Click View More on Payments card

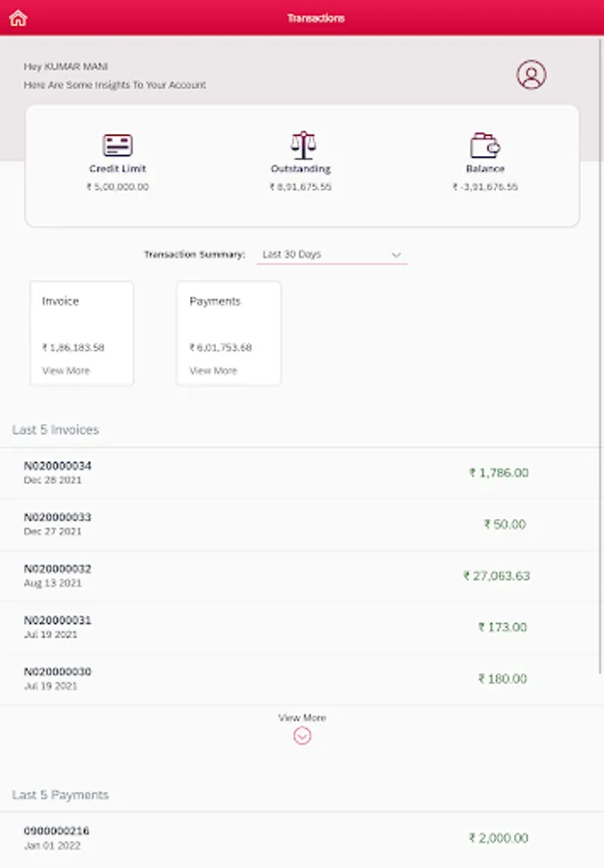pos(212,370)
